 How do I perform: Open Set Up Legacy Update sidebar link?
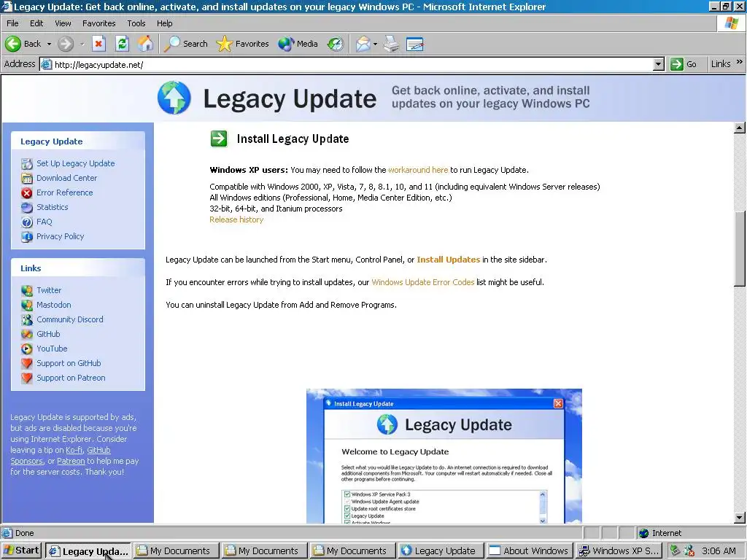tap(76, 163)
